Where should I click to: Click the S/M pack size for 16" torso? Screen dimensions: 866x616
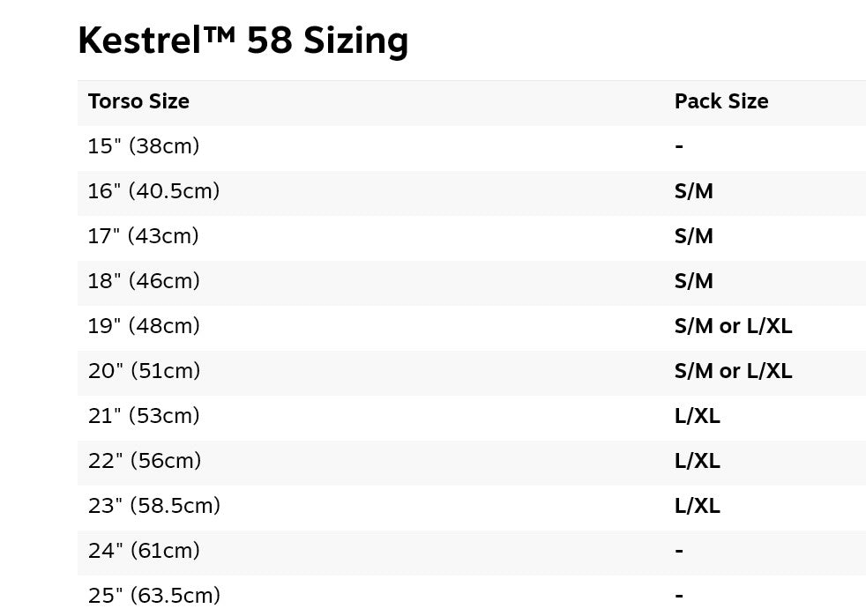point(694,191)
